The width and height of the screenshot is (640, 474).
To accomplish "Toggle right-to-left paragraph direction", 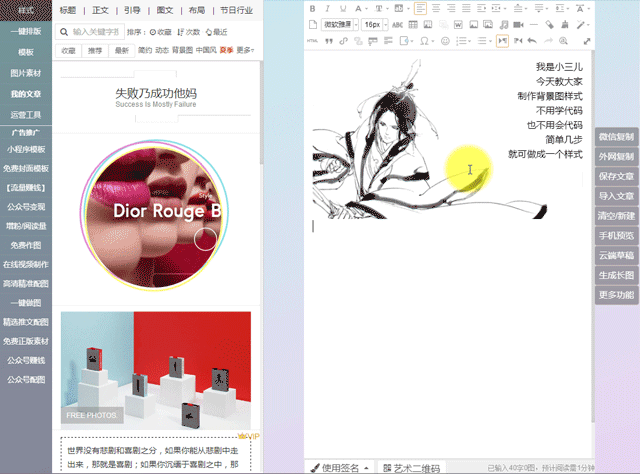I will pyautogui.click(x=518, y=41).
